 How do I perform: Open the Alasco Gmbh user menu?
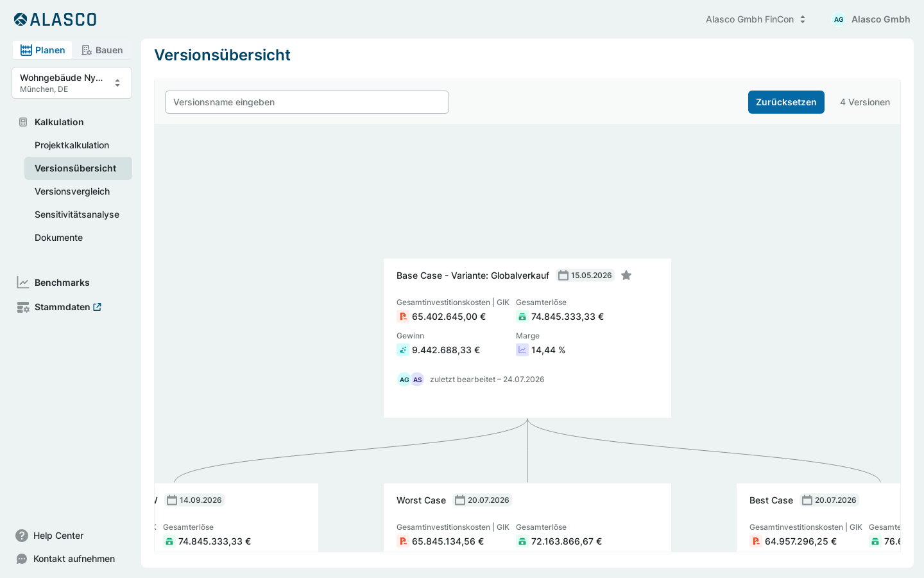pos(871,19)
